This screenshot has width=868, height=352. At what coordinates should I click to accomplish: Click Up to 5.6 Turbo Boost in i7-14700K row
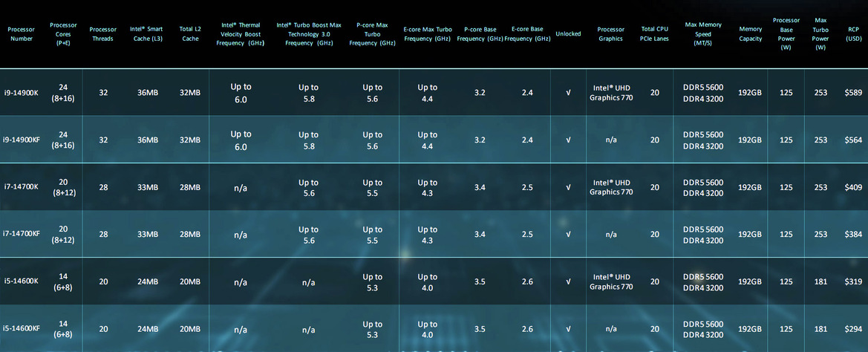click(x=308, y=188)
